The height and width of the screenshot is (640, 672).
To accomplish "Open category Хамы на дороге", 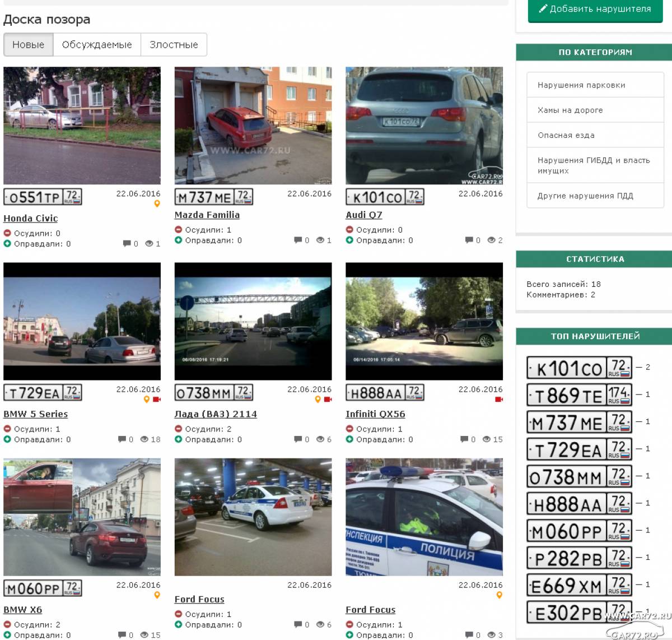I will coord(595,110).
